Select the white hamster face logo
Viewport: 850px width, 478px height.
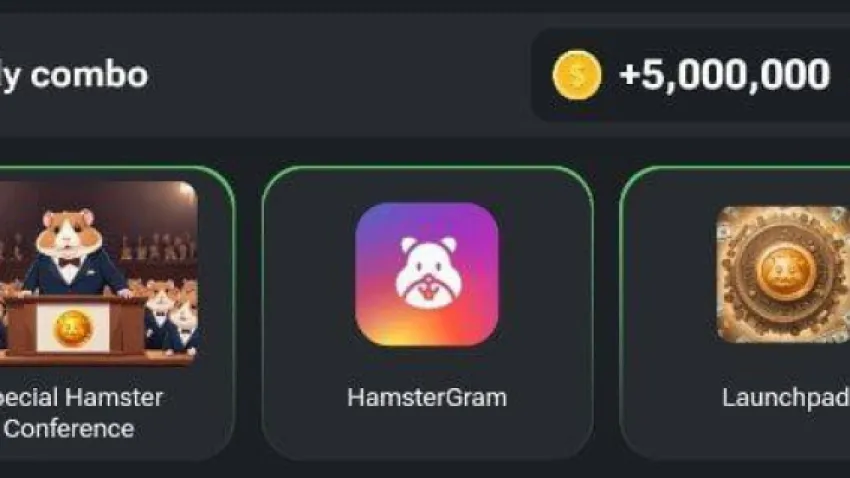coord(428,274)
